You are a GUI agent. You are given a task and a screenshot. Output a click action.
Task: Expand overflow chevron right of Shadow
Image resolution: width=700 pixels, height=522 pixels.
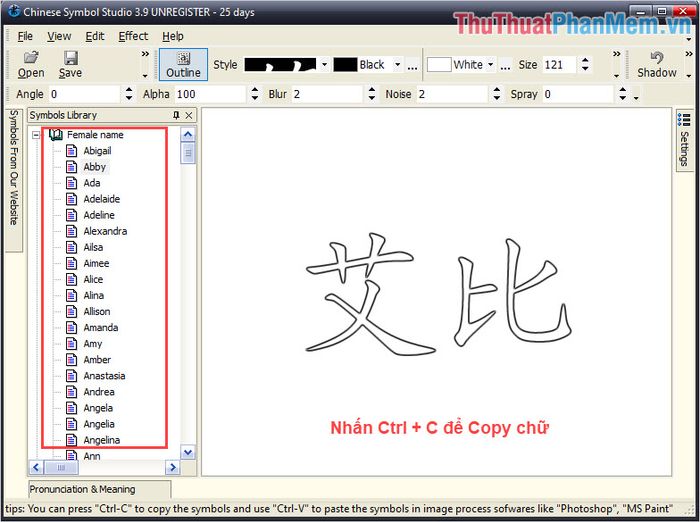point(689,54)
